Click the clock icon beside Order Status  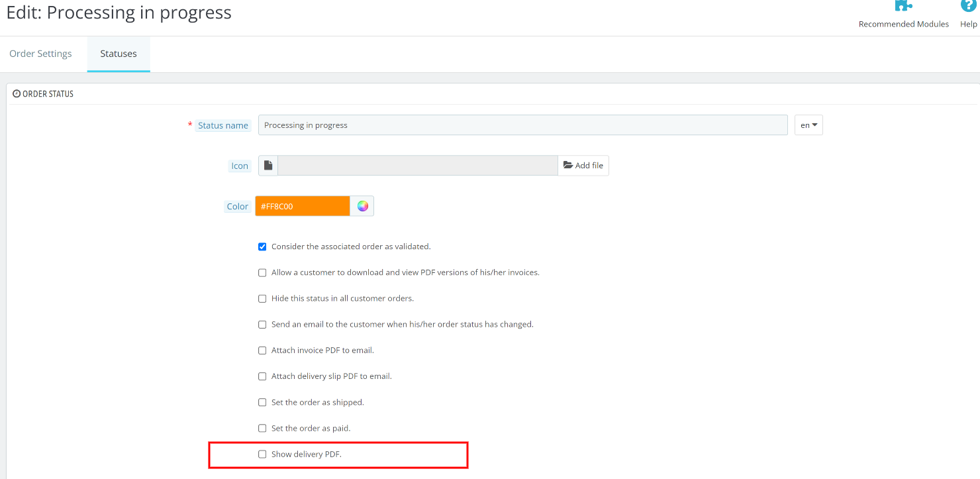point(17,94)
